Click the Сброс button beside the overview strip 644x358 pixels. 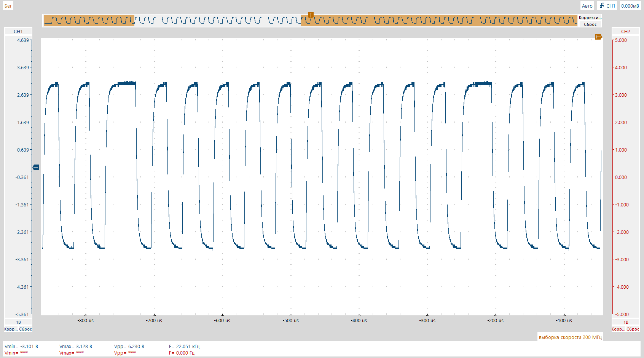click(590, 24)
